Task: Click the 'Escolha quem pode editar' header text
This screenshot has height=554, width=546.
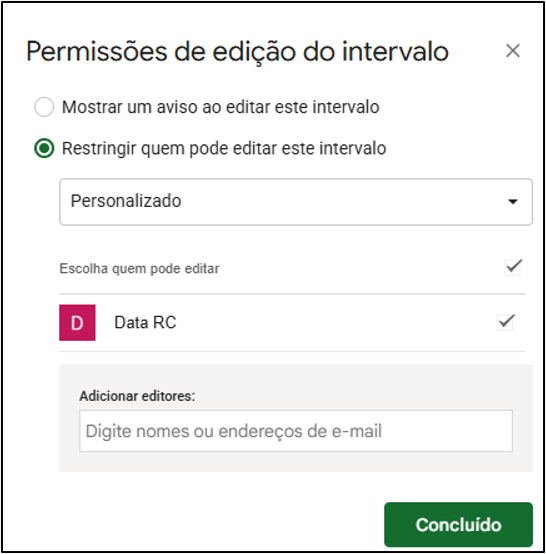Action: pyautogui.click(x=139, y=269)
